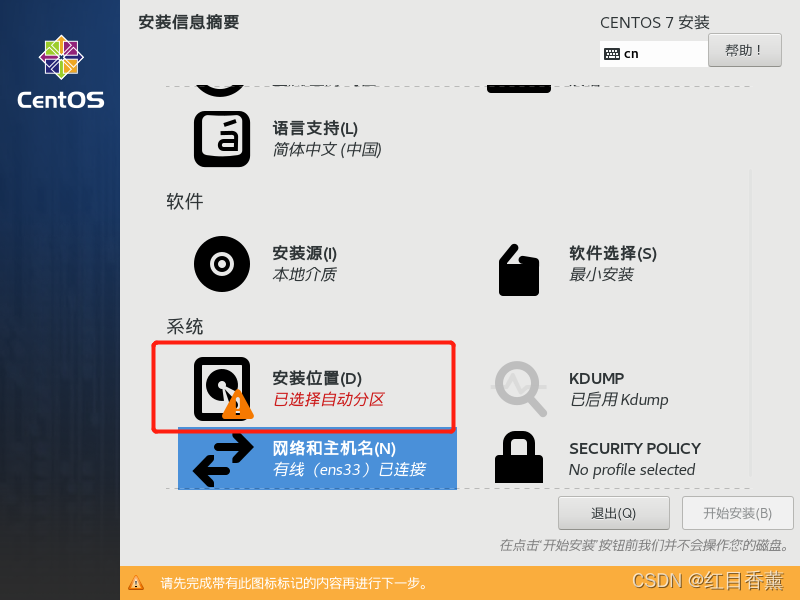800x600 pixels.
Task: Click the 开始安装(B) begin installation button
Action: pyautogui.click(x=738, y=513)
